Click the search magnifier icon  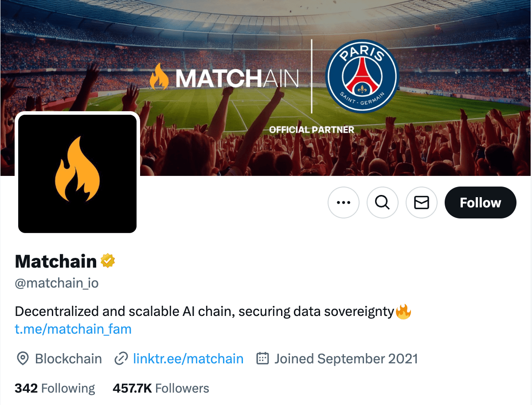click(x=382, y=202)
